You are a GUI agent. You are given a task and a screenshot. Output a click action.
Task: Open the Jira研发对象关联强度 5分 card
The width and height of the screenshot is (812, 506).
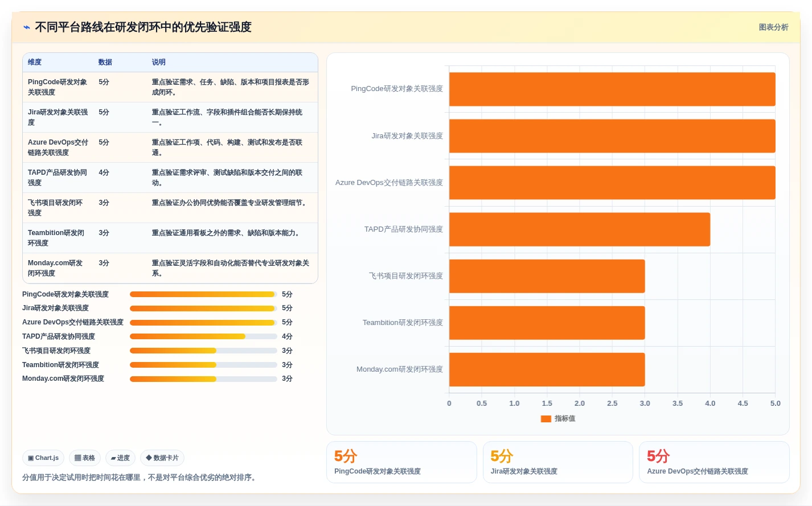(558, 462)
